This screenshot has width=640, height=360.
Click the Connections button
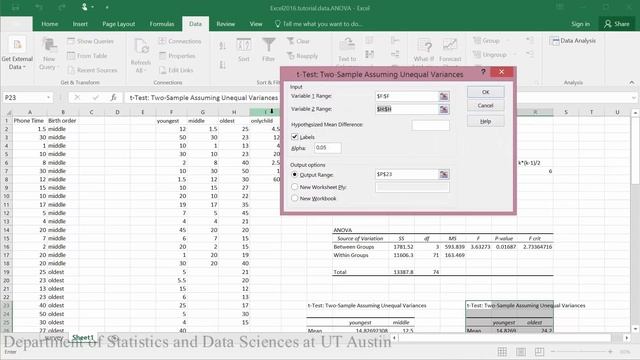(x=180, y=41)
